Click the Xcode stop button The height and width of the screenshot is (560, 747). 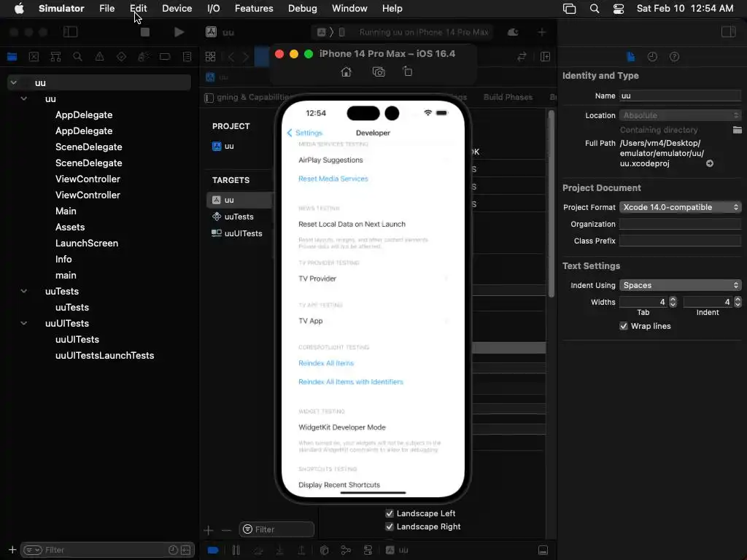point(145,32)
